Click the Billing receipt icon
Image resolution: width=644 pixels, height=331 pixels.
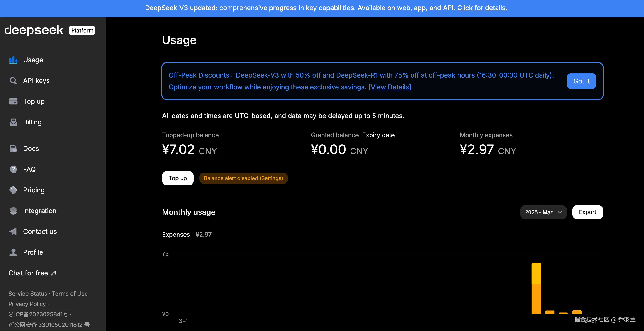(x=13, y=122)
